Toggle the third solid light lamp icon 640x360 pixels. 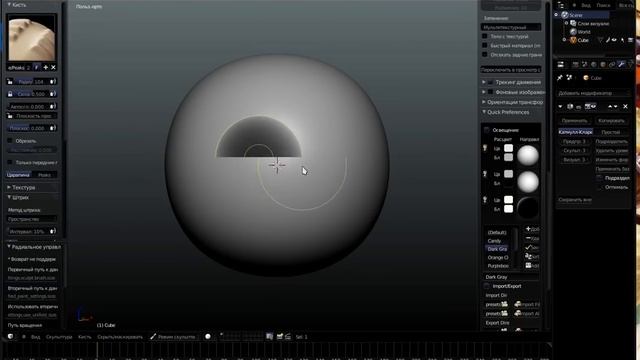(485, 200)
